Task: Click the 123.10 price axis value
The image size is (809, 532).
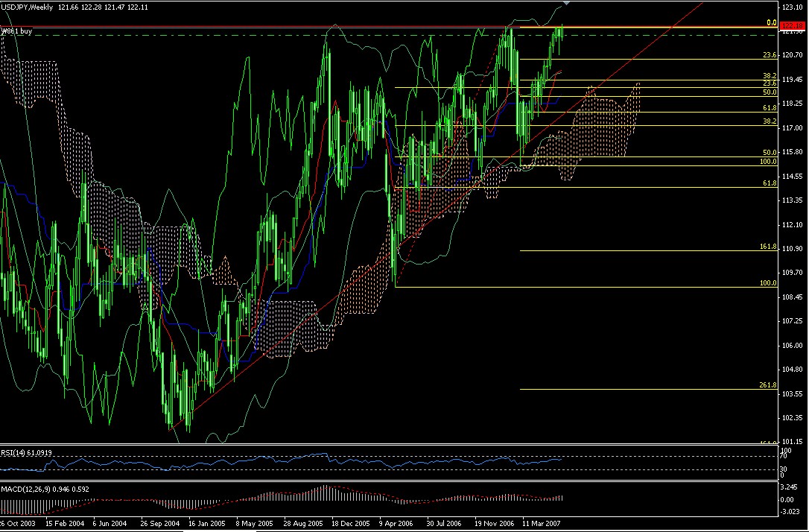Action: click(x=792, y=7)
